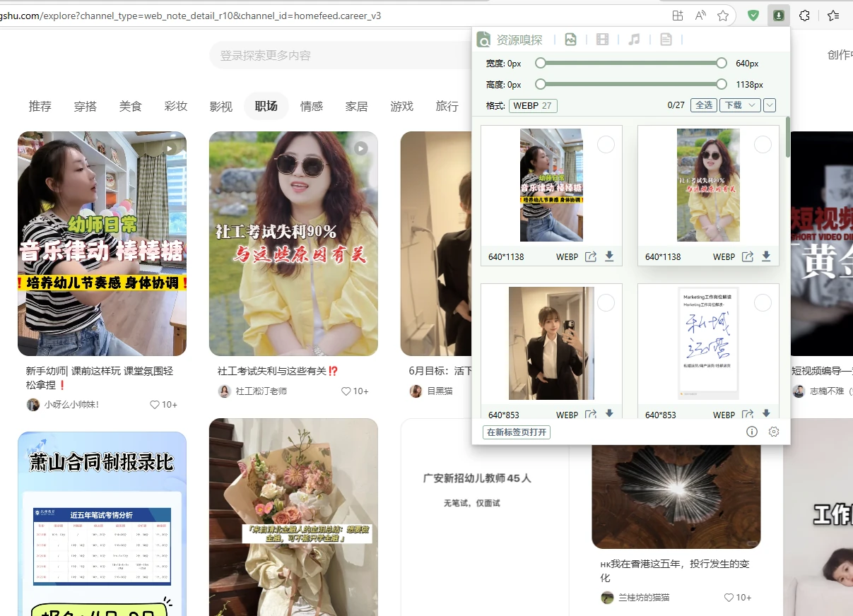Click the 资源嗅探 logo icon
Screen dimensions: 853x616
click(x=484, y=40)
